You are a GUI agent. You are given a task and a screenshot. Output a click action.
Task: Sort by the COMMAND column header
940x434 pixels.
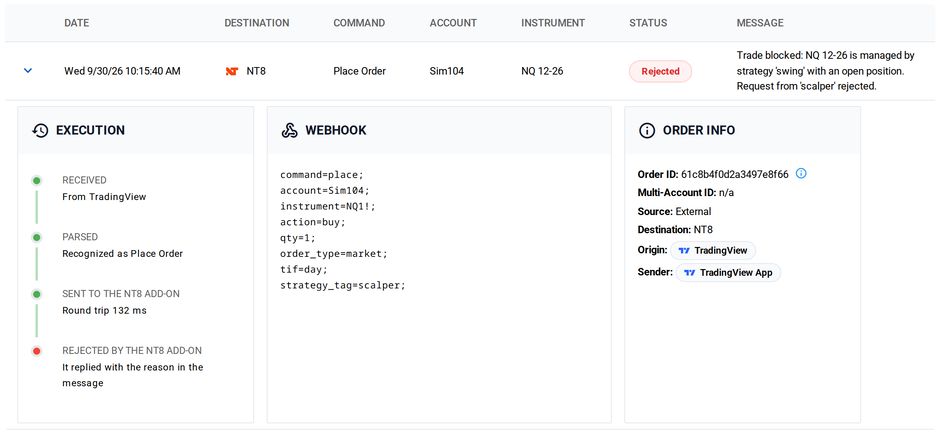coord(359,23)
